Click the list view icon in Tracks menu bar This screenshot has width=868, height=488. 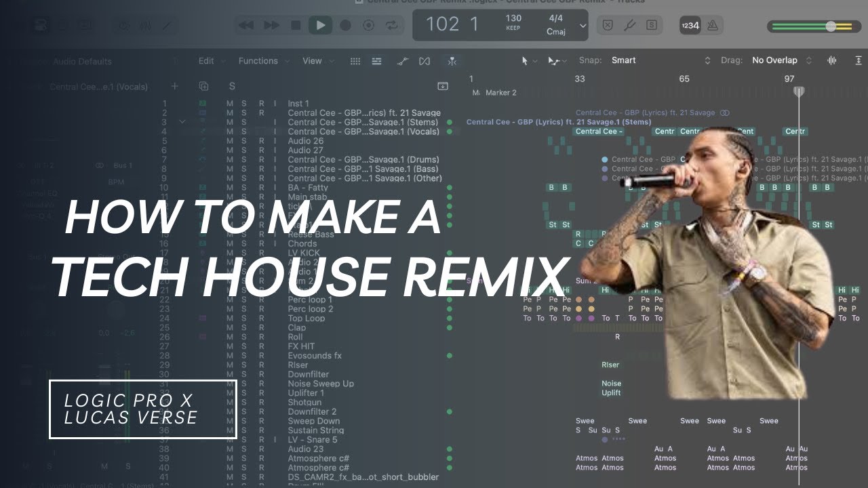[376, 61]
